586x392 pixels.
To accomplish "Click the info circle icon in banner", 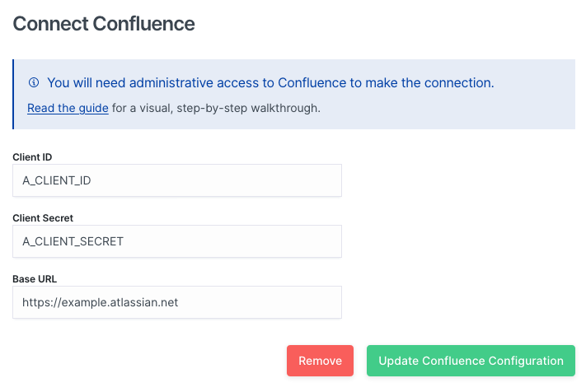I will [34, 82].
